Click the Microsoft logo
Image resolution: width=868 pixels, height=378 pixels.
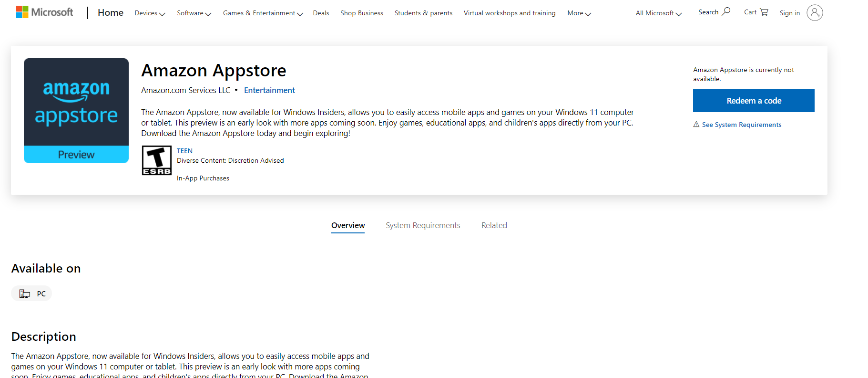[x=45, y=12]
